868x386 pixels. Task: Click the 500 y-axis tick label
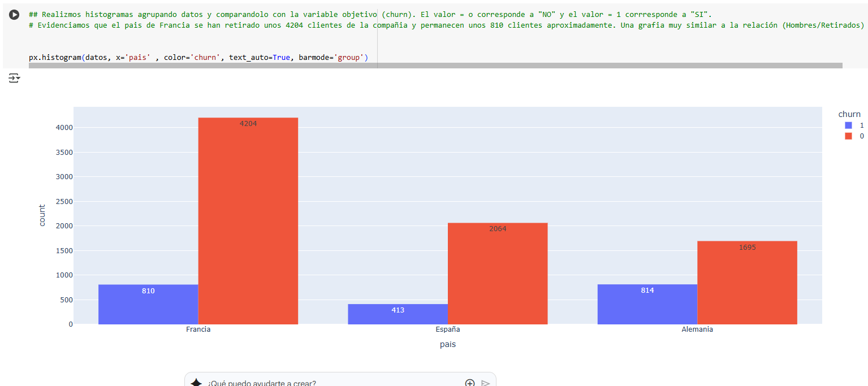(66, 300)
